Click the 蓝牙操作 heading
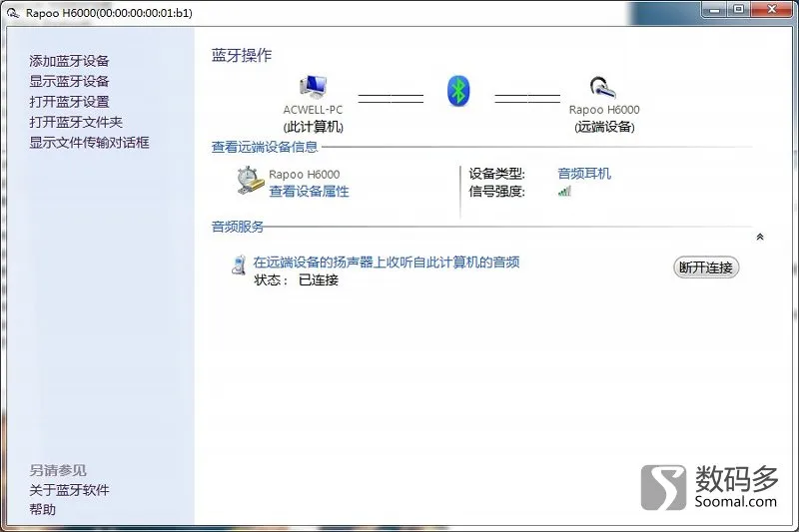 coord(242,55)
